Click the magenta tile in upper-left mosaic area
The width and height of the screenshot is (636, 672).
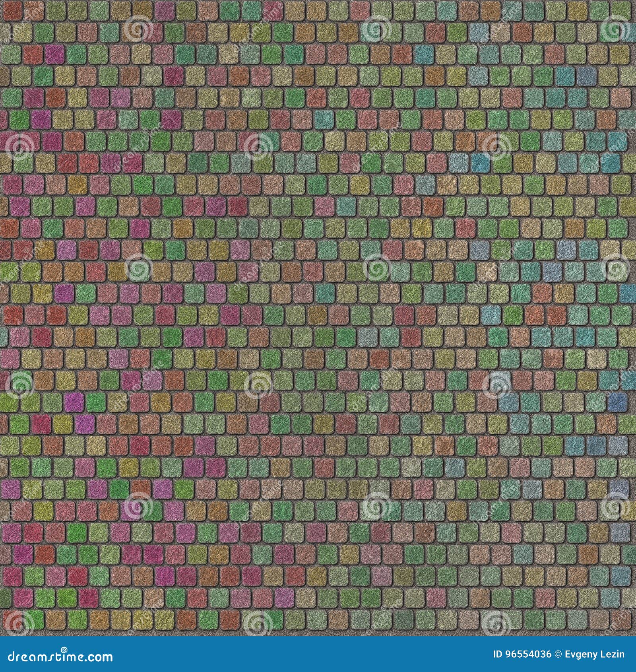(x=54, y=54)
